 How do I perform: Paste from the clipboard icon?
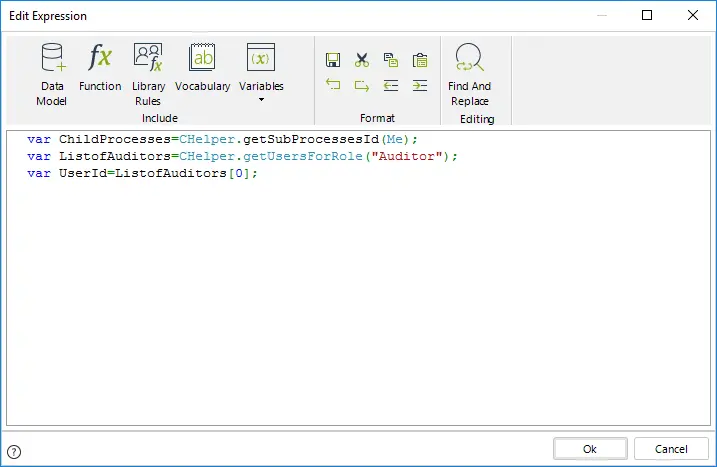[420, 60]
